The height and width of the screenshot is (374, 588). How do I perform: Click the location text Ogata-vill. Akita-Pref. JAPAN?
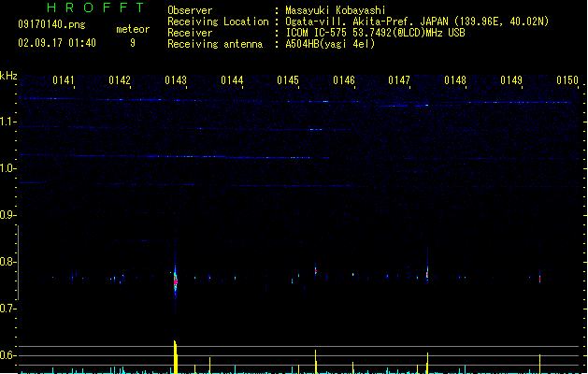pyautogui.click(x=366, y=22)
